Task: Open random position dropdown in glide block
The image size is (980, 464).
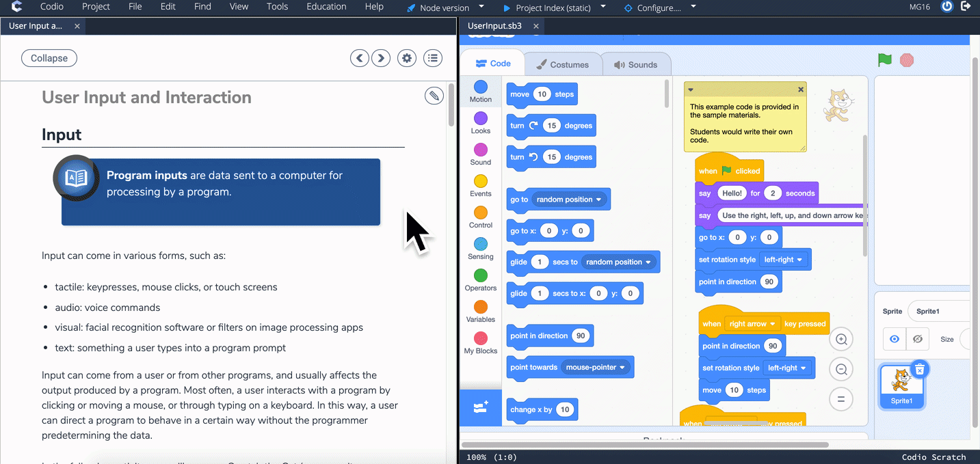Action: tap(619, 262)
